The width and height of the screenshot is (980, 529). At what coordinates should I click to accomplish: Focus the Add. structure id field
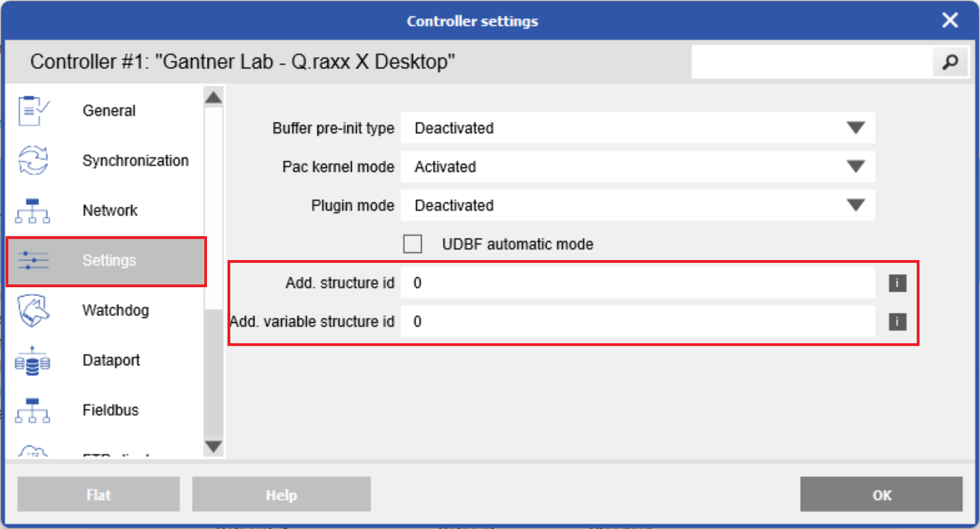[x=638, y=283]
